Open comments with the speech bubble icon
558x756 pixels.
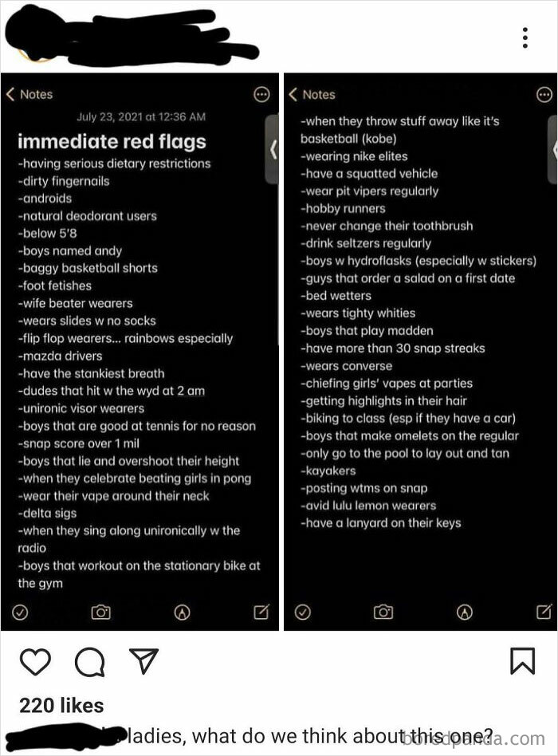(x=90, y=661)
